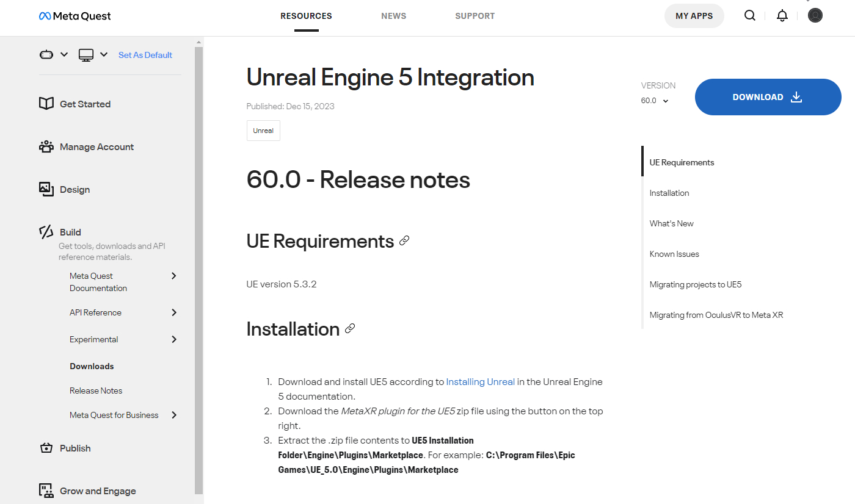This screenshot has height=504, width=855.
Task: Copy link icon beside Installation heading
Action: pyautogui.click(x=350, y=329)
